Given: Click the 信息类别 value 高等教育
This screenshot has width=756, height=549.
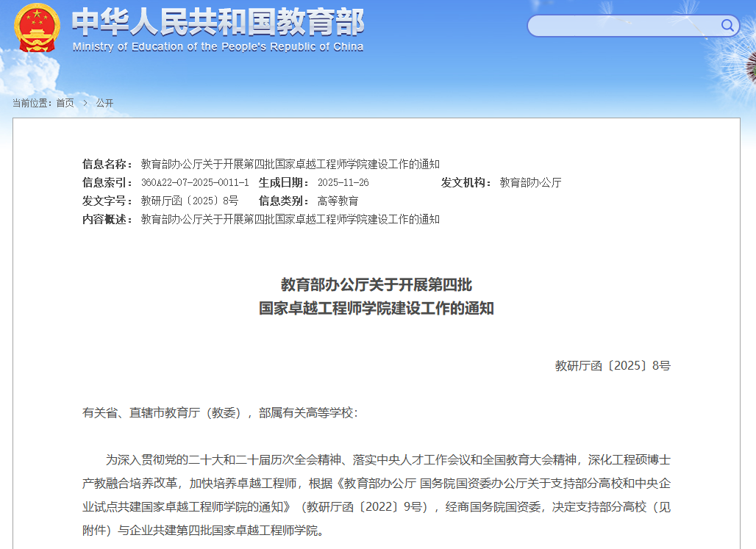Looking at the screenshot, I should tap(338, 201).
